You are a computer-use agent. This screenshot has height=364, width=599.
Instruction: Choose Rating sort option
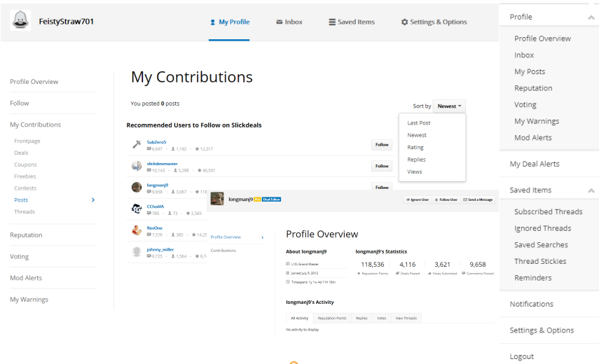pyautogui.click(x=415, y=147)
